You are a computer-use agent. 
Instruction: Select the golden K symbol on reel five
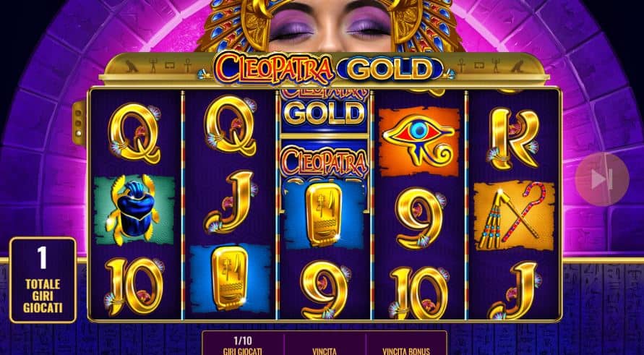(x=513, y=139)
